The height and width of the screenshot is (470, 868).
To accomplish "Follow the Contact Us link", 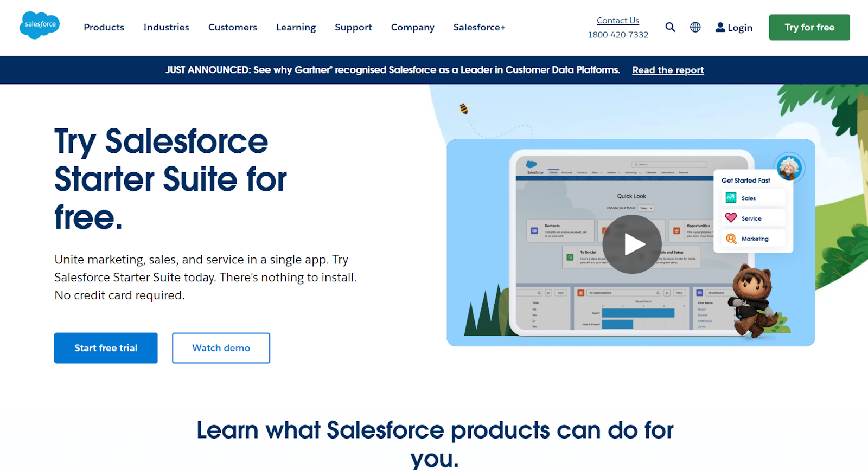I will point(618,21).
